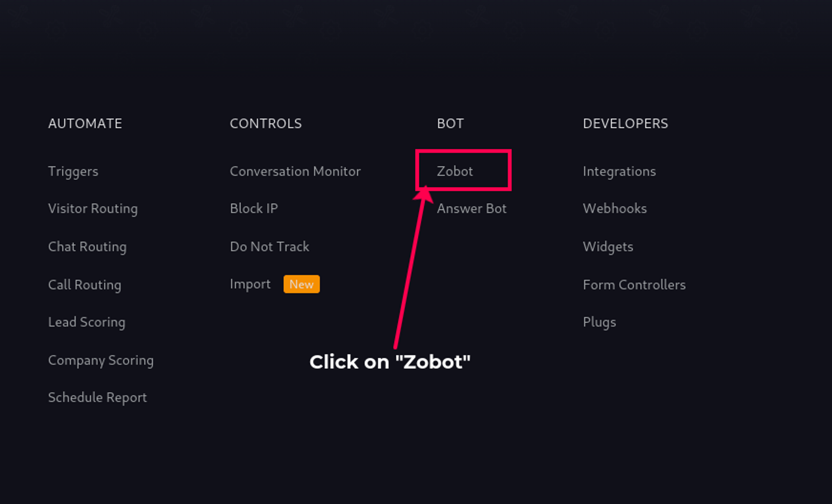Viewport: 832px width, 504px height.
Task: Open Visitor Routing settings
Action: pos(93,209)
